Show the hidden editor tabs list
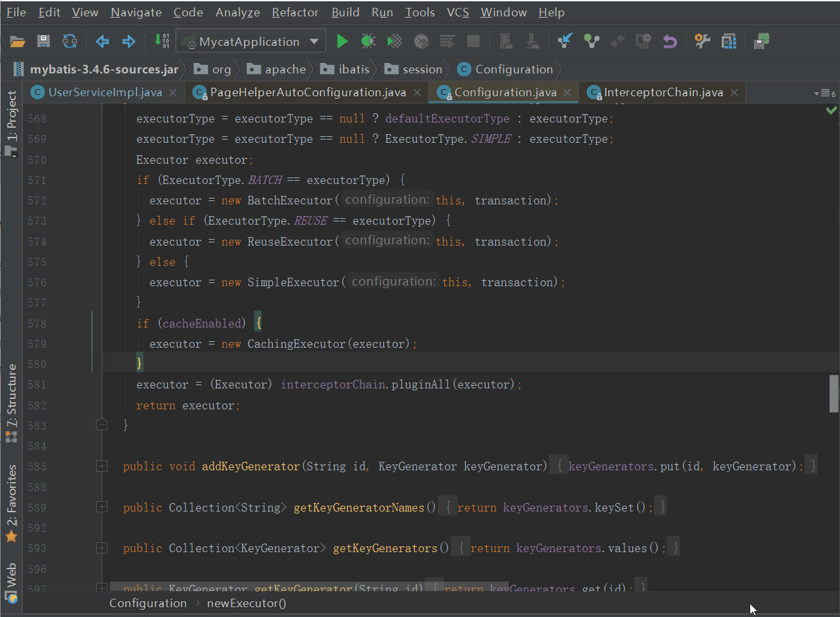 point(824,94)
